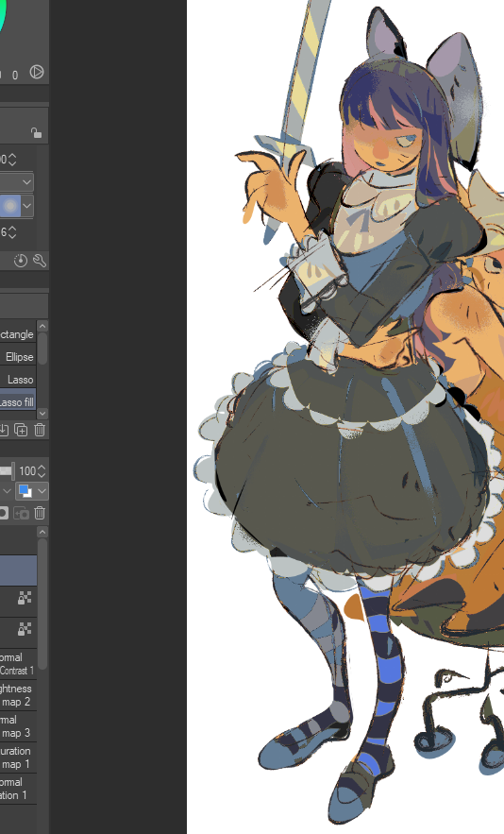504x834 pixels.
Task: Select the highlighted blue layer row
Action: (x=18, y=570)
